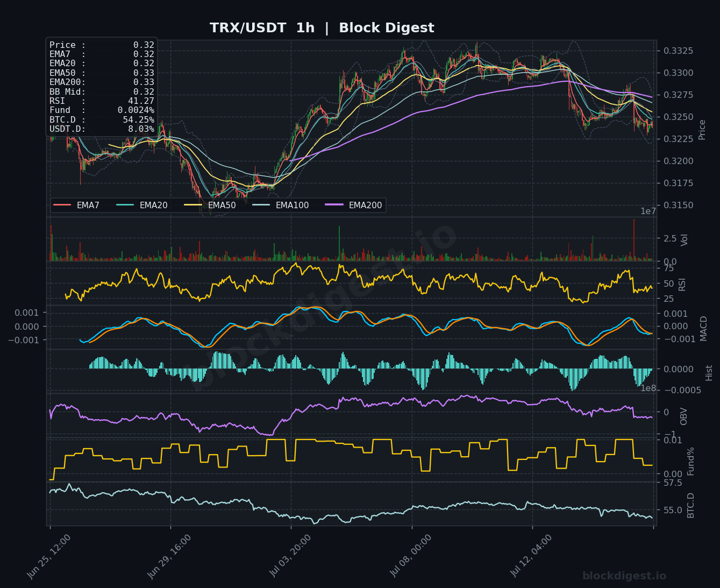Click the red EMA7 legend line swatch
This screenshot has width=720, height=588.
pyautogui.click(x=62, y=205)
